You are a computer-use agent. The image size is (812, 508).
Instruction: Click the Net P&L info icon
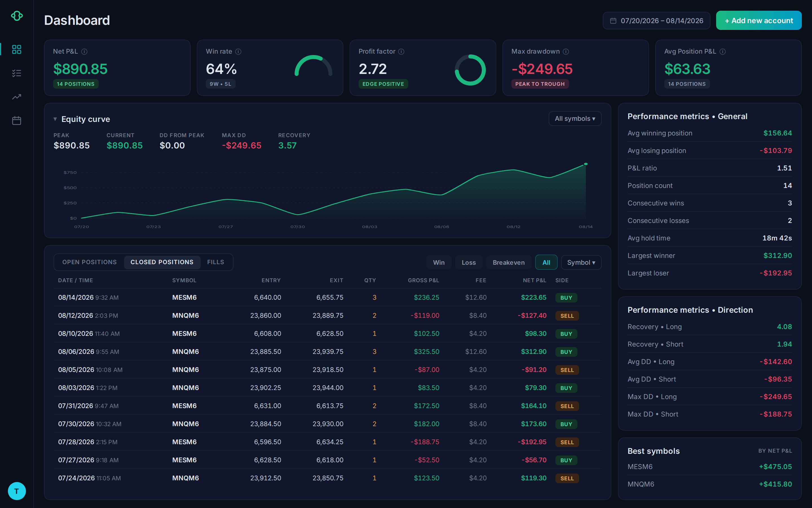coord(85,51)
